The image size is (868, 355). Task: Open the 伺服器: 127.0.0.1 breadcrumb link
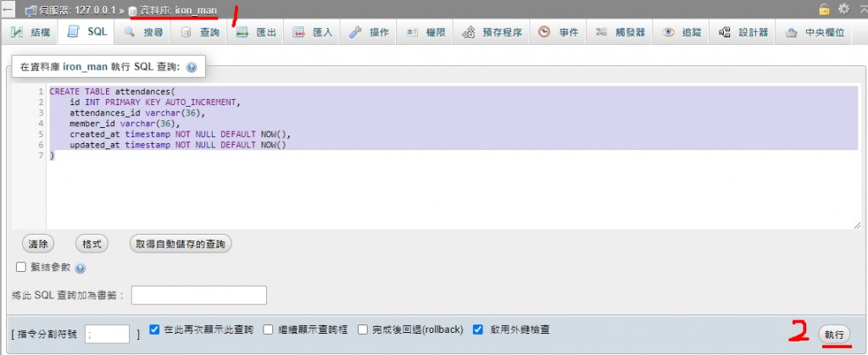75,10
